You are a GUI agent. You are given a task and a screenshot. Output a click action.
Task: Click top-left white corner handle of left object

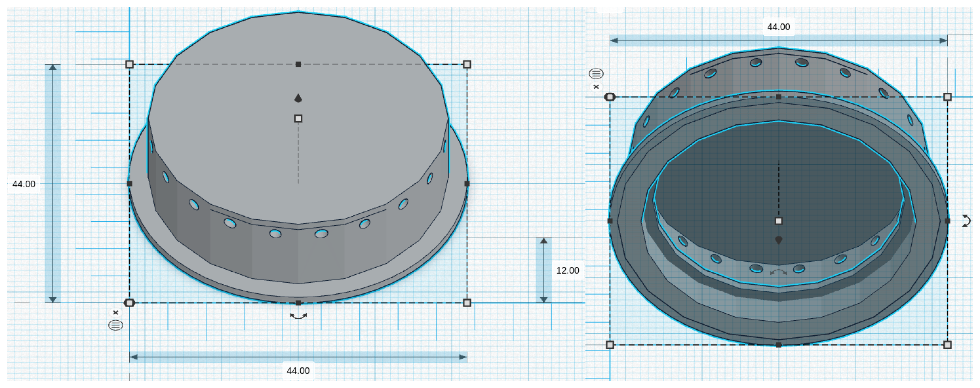pyautogui.click(x=129, y=64)
